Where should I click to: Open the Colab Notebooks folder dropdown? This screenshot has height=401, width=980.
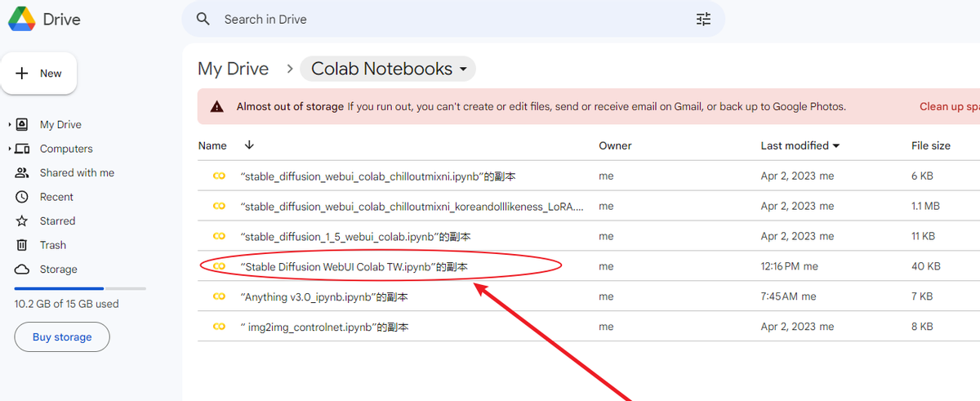click(x=388, y=69)
